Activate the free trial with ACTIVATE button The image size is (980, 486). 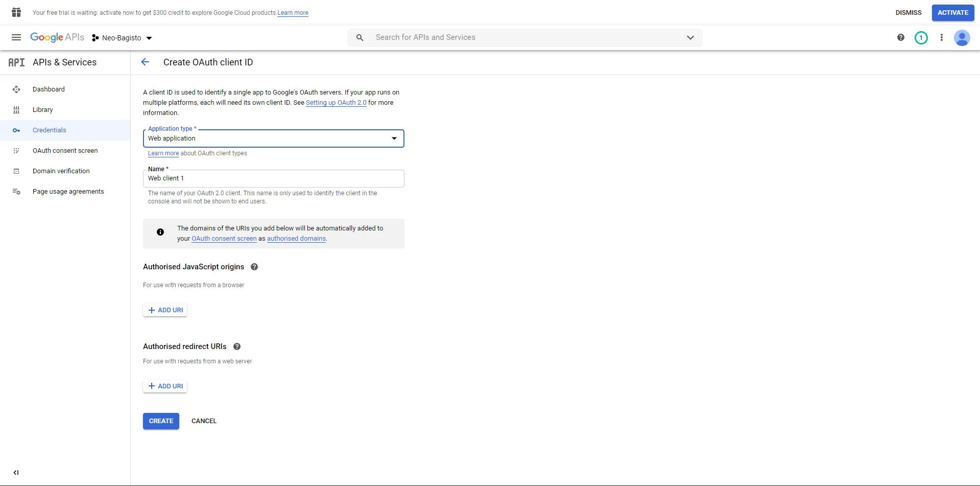pyautogui.click(x=952, y=13)
